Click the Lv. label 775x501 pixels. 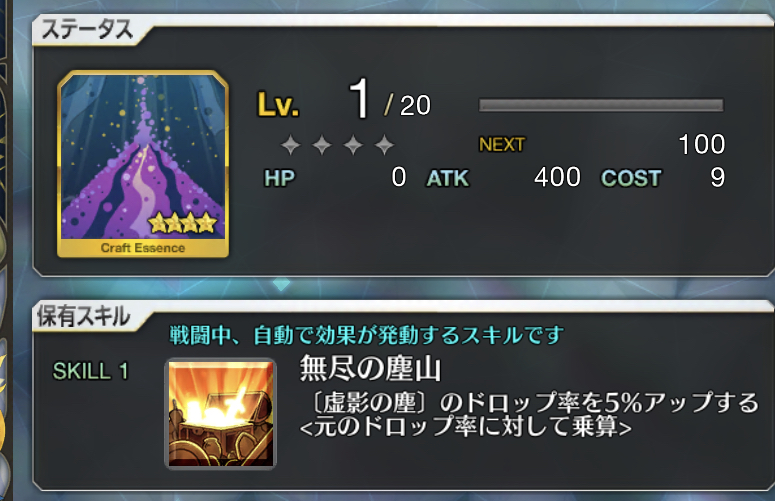[x=278, y=105]
